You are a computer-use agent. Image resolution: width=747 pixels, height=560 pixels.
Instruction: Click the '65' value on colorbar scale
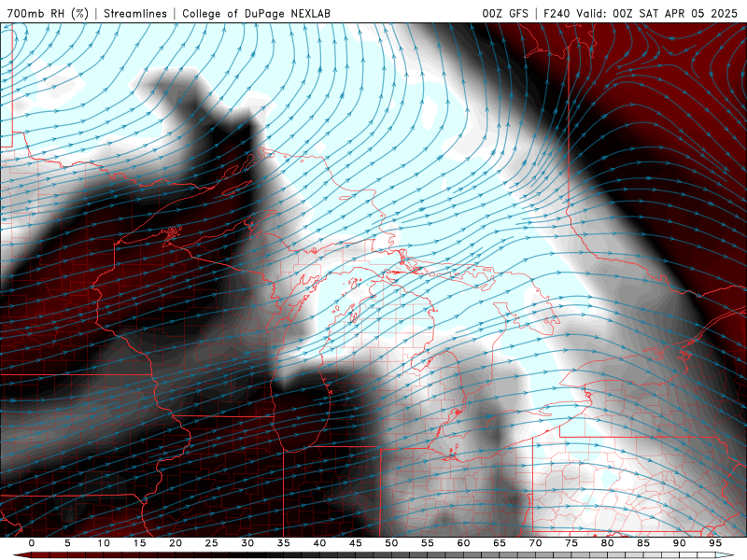click(x=500, y=543)
